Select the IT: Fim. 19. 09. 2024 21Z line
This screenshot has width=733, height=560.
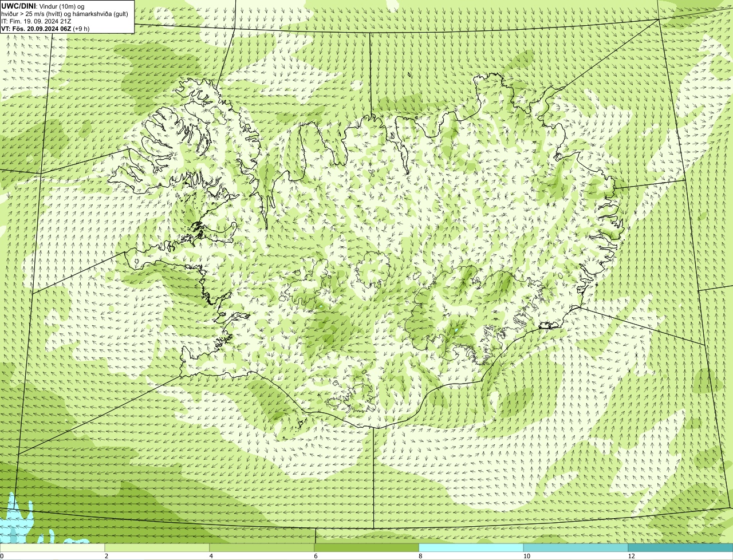(x=36, y=21)
